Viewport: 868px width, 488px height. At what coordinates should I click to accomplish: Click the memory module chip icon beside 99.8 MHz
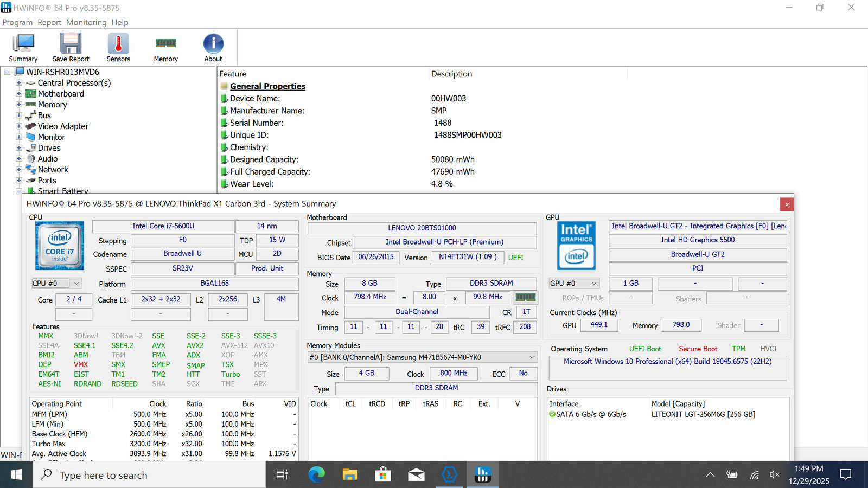pyautogui.click(x=525, y=297)
